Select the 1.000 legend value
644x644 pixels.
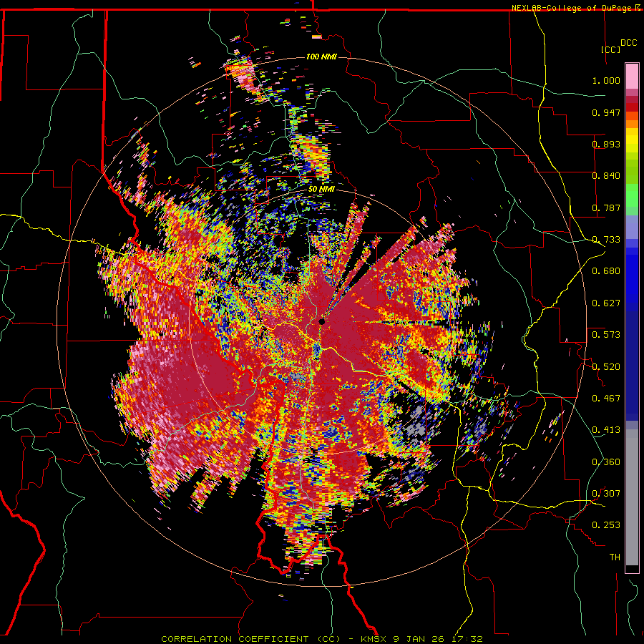click(x=606, y=80)
